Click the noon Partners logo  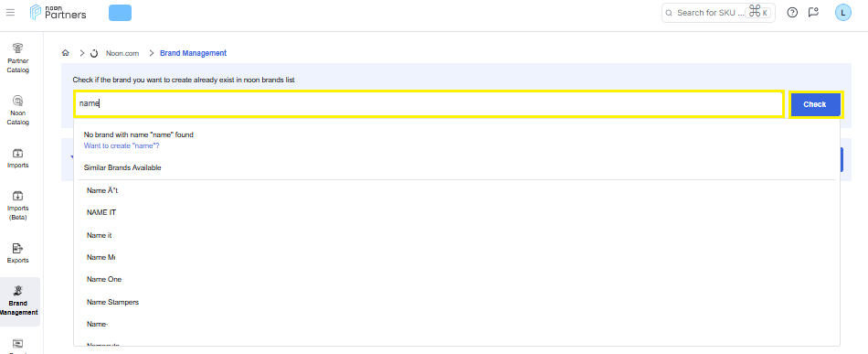58,12
